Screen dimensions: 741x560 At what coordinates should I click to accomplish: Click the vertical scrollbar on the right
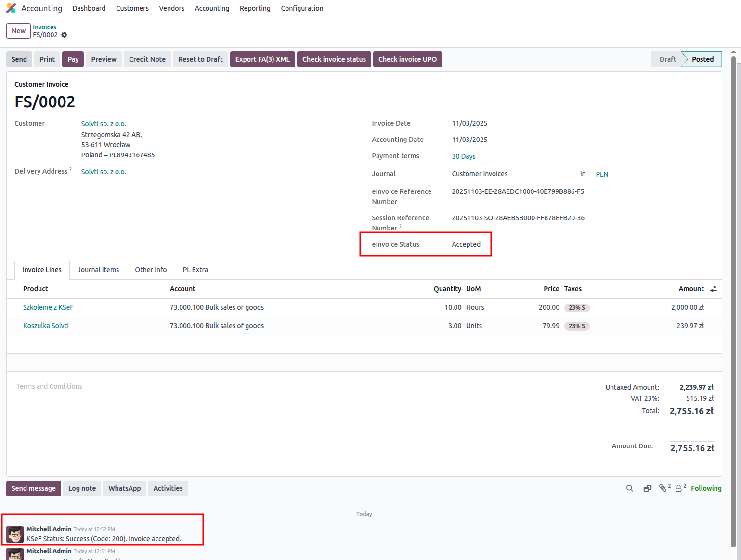pyautogui.click(x=733, y=289)
